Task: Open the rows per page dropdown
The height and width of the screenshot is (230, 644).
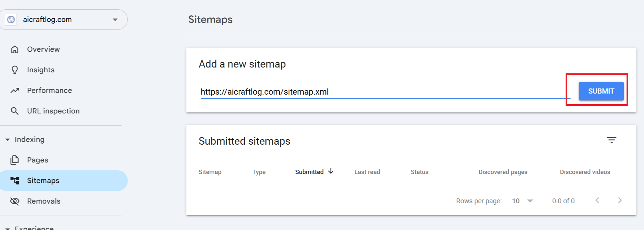Action: 523,201
